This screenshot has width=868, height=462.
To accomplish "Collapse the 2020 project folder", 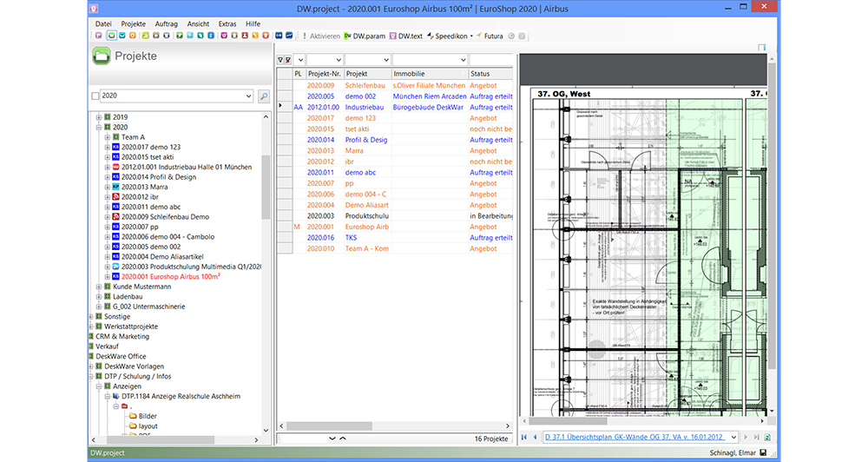I will pyautogui.click(x=98, y=127).
